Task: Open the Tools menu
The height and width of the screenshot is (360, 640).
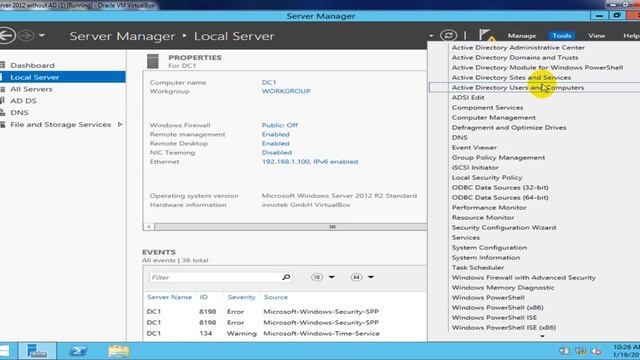Action: click(562, 36)
